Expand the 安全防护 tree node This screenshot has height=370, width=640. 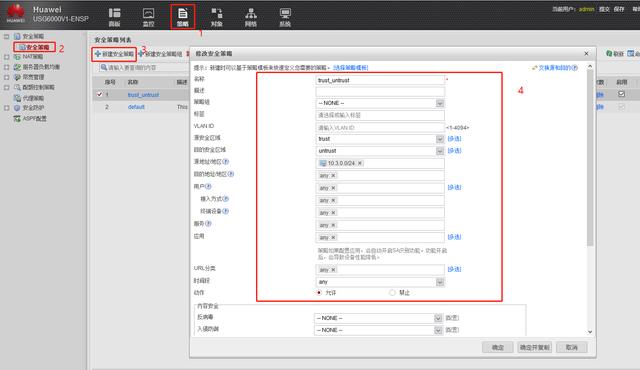7,108
